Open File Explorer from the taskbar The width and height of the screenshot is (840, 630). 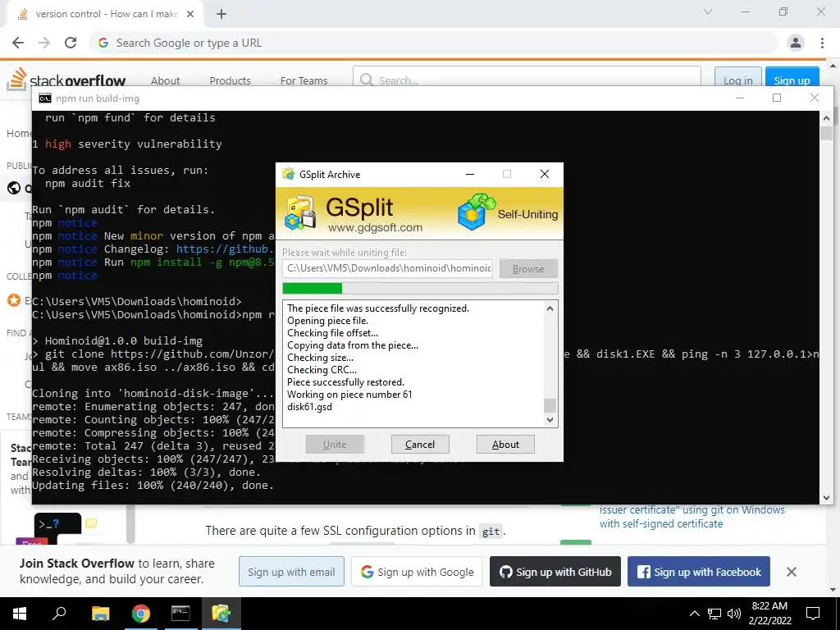pos(100,614)
